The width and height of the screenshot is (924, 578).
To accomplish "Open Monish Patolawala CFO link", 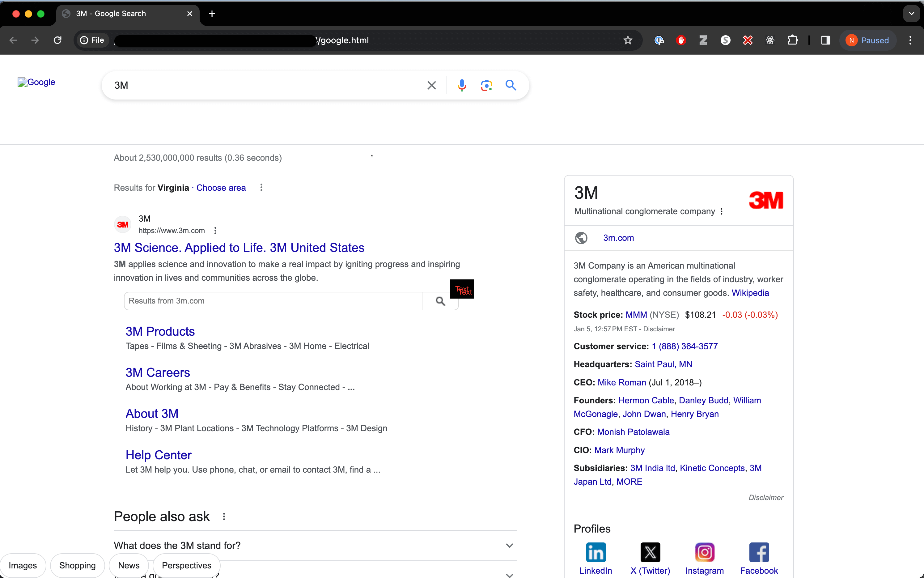I will (x=633, y=432).
